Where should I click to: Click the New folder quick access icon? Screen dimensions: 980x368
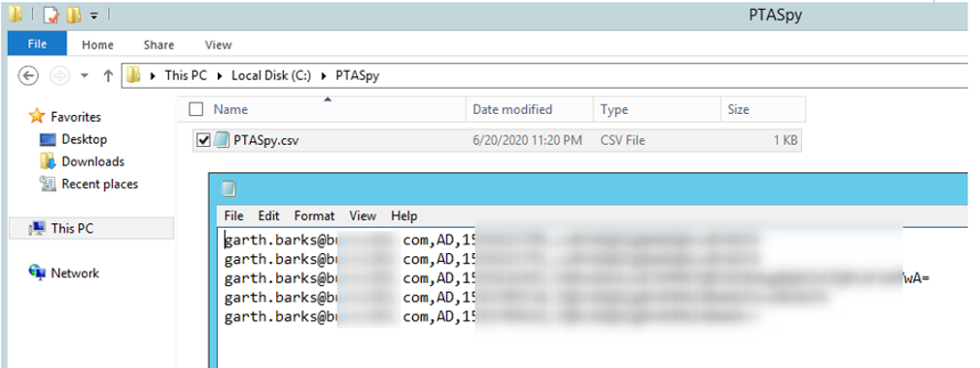click(x=74, y=15)
